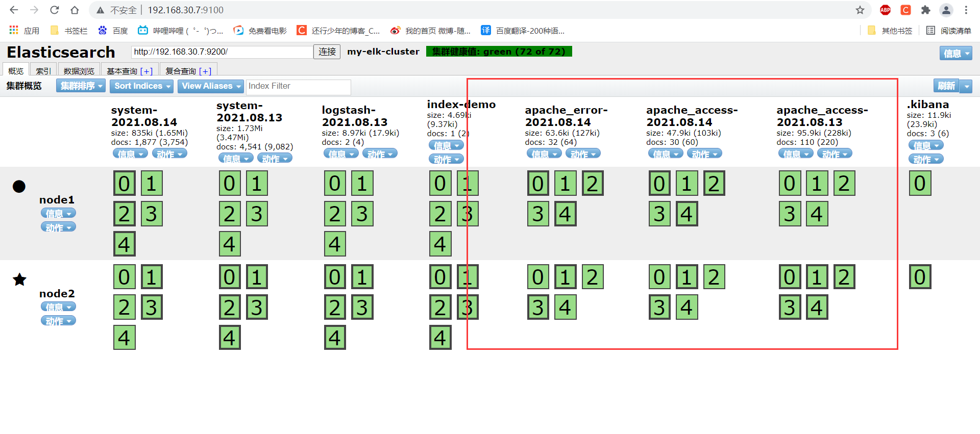Select shard 4 of system-2021.08.13 on node1

pyautogui.click(x=230, y=244)
